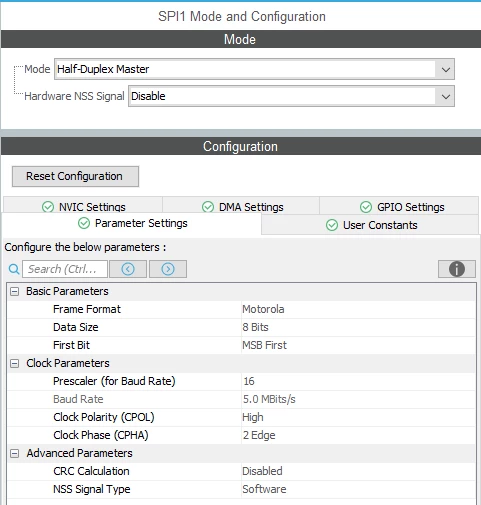Click the info icon button
This screenshot has width=481, height=505.
click(x=457, y=269)
